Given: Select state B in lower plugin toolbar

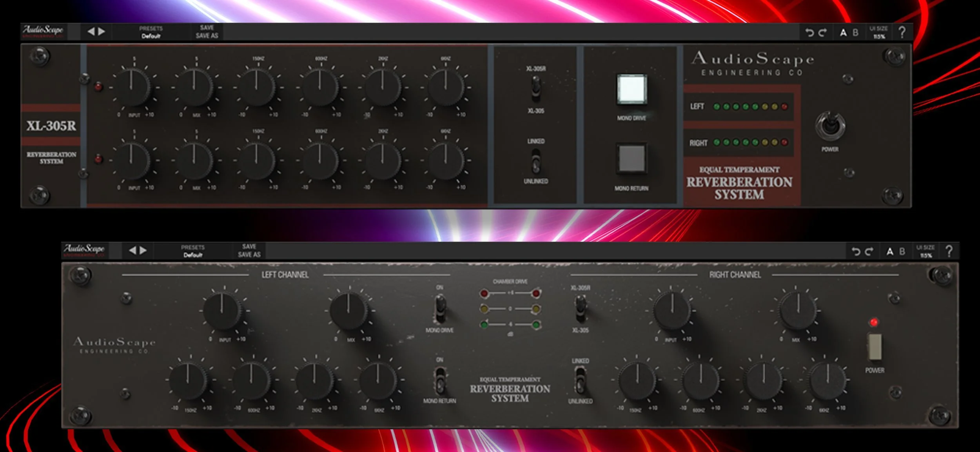Looking at the screenshot, I should (902, 252).
